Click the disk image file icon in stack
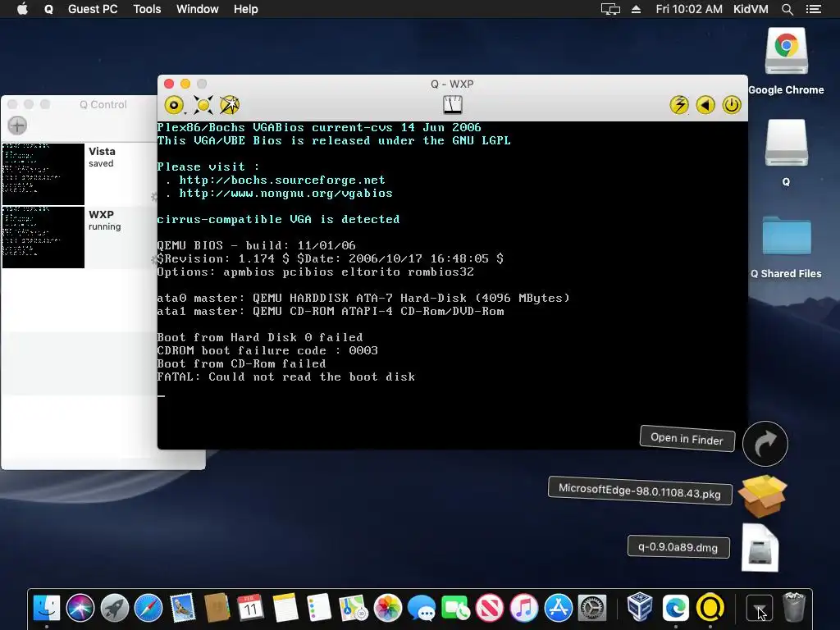The width and height of the screenshot is (840, 630). [x=760, y=548]
